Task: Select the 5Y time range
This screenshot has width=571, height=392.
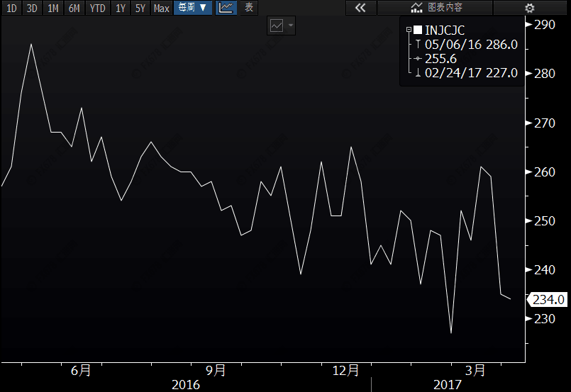Action: 140,8
